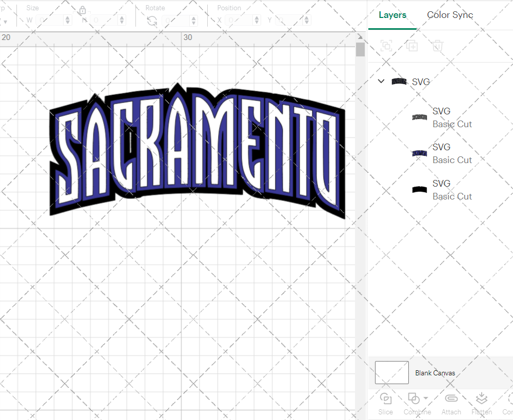Click the Width size input field
Image resolution: width=513 pixels, height=420 pixels.
click(x=50, y=21)
